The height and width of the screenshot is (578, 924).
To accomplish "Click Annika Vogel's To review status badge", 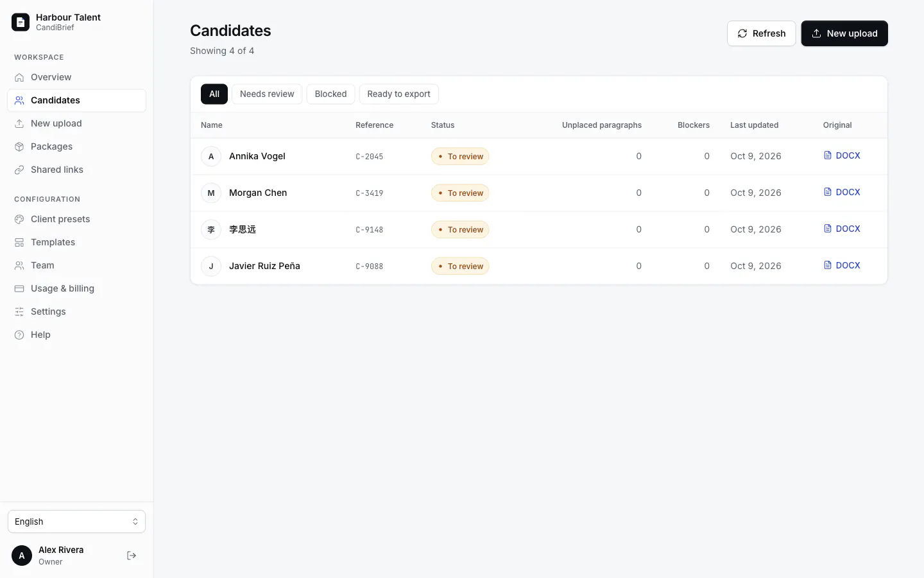I will 460,156.
